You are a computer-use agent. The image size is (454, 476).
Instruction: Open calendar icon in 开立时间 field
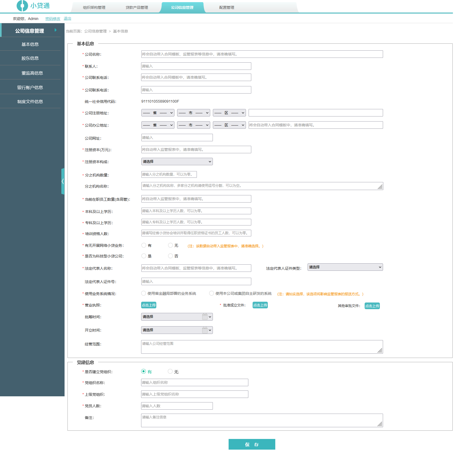click(205, 330)
